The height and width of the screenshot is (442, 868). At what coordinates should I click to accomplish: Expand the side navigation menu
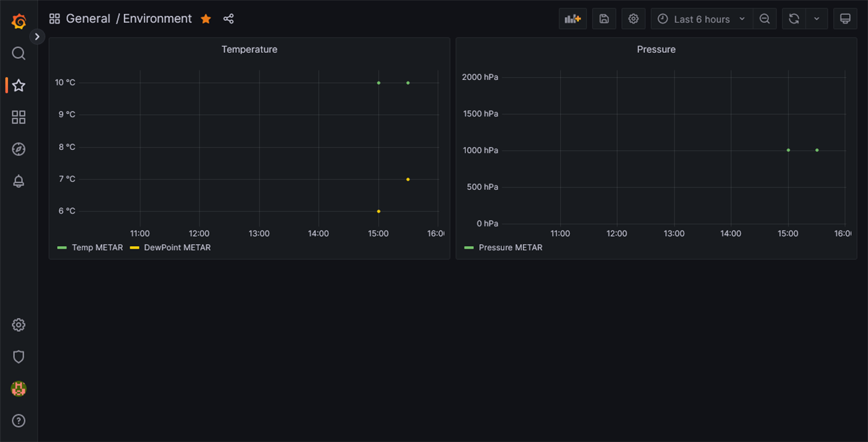tap(37, 37)
